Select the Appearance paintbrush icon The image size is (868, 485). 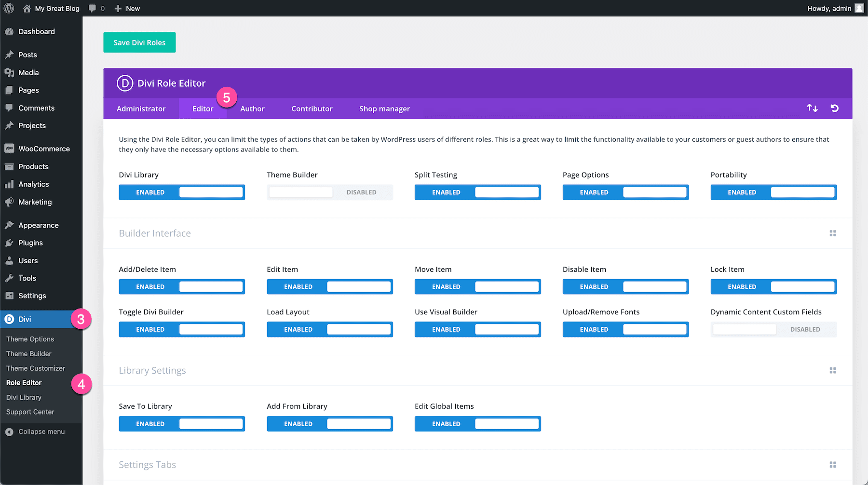(10, 225)
